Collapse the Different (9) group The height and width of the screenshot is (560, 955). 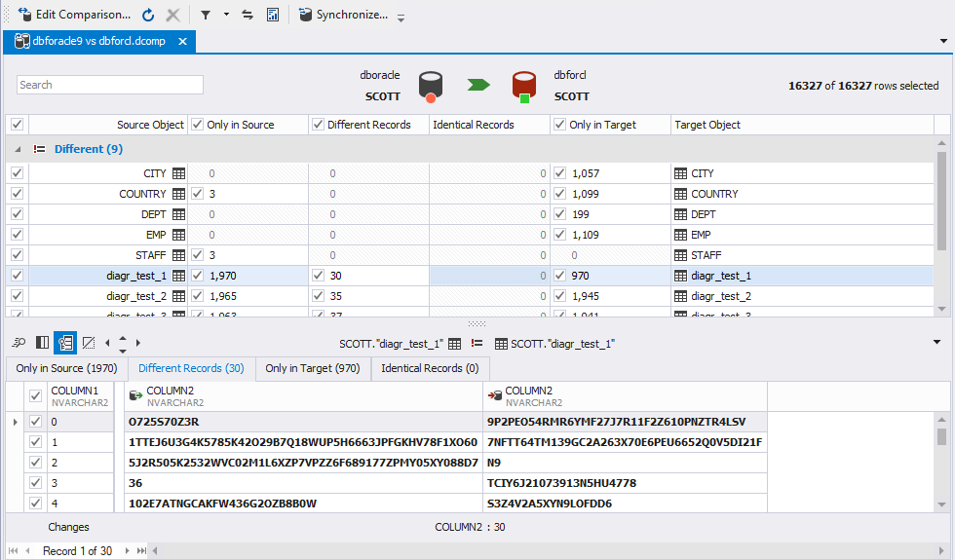click(17, 149)
